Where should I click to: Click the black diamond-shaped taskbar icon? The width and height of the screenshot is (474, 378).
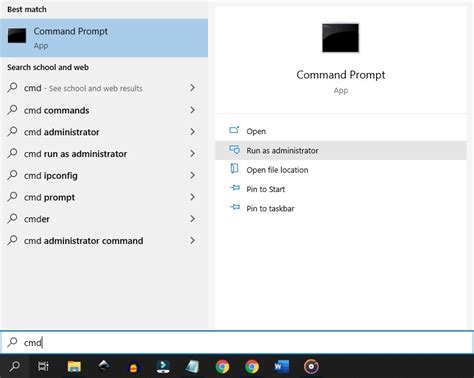click(x=104, y=366)
